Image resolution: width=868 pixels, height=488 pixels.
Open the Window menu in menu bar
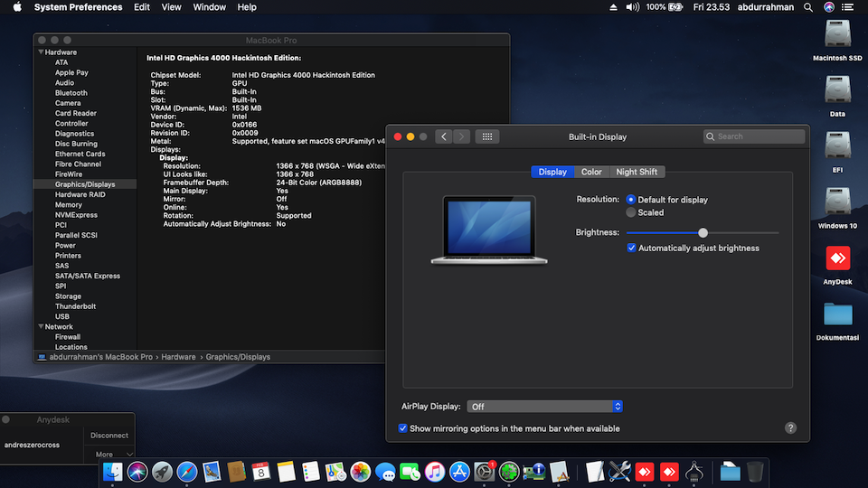click(x=210, y=7)
